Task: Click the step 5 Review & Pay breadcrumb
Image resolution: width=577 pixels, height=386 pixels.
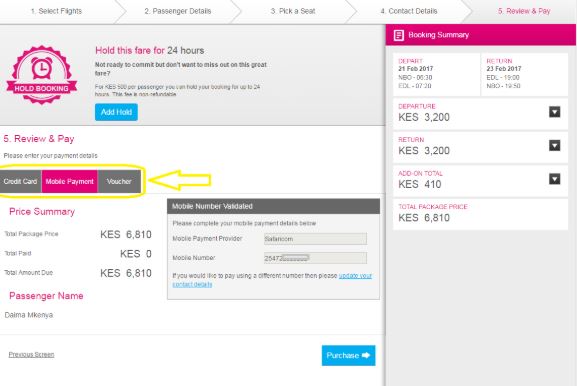Action: click(x=524, y=11)
